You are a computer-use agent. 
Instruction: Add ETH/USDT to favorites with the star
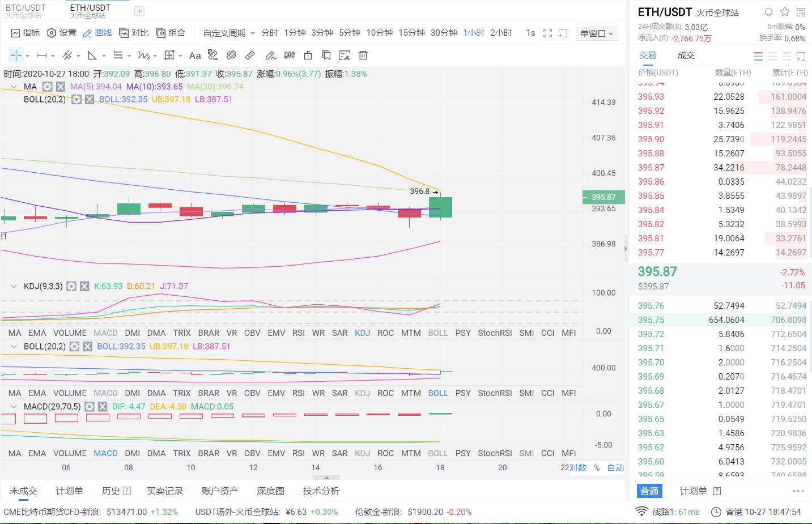785,12
